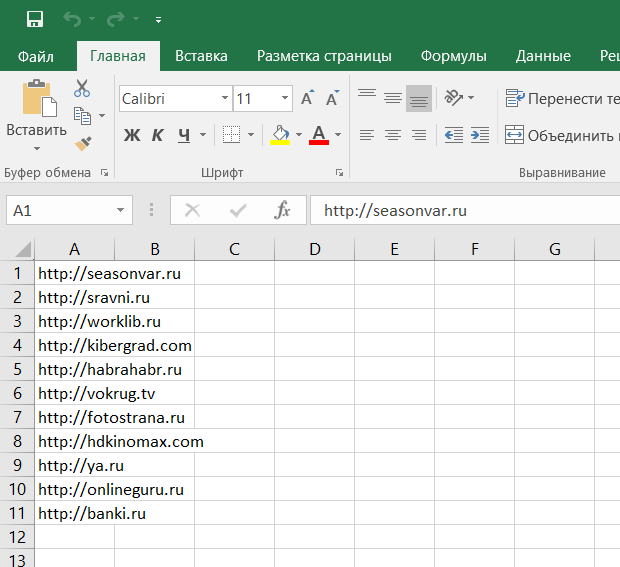
Task: Click the Increase Indent icon
Action: tap(480, 135)
